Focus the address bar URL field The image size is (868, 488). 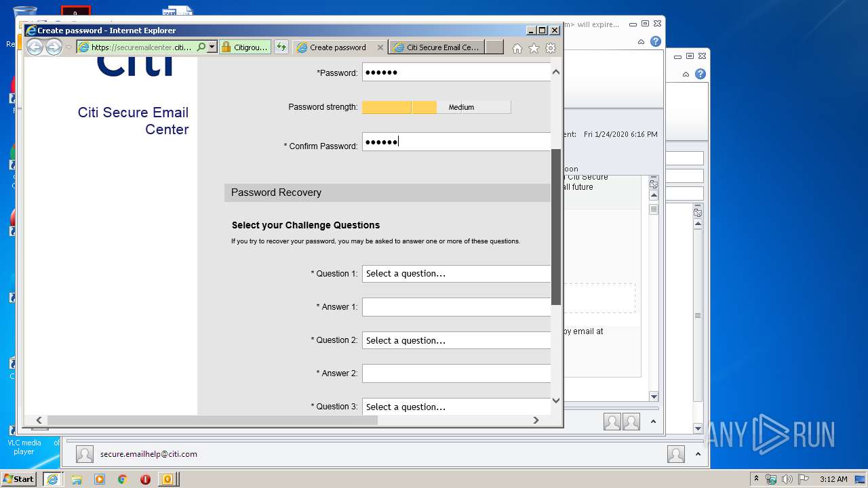click(x=141, y=47)
